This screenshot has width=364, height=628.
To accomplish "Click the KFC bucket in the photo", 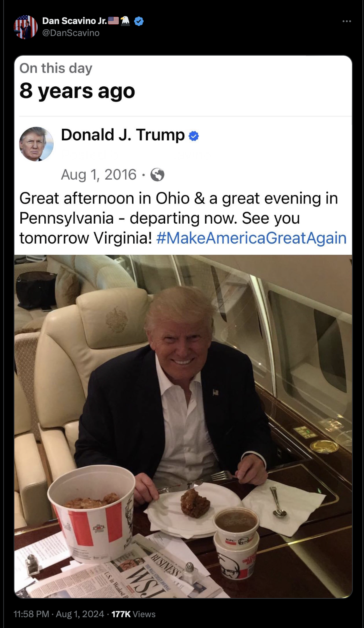I will (92, 513).
